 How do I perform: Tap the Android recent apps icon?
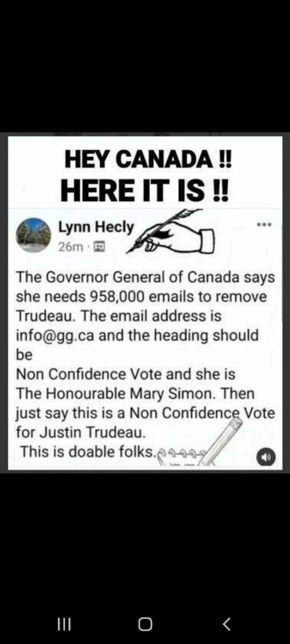pos(64,624)
